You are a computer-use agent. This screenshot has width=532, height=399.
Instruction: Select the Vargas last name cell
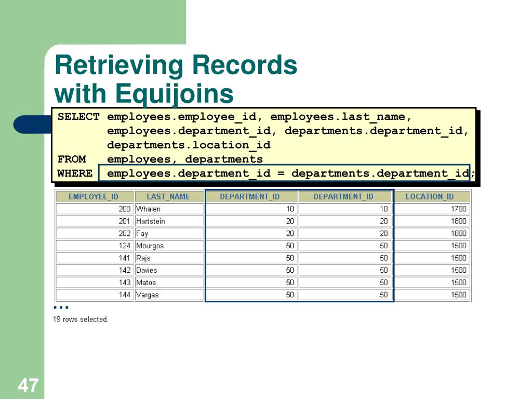point(169,294)
